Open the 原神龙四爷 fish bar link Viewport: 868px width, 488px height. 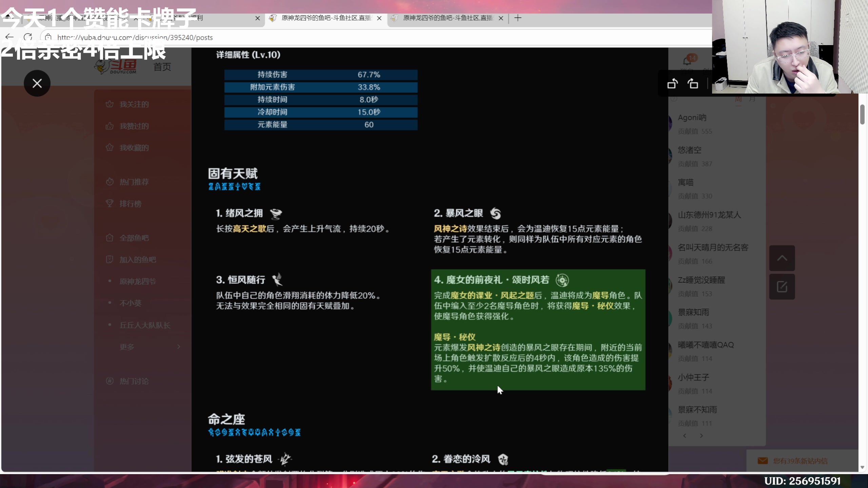137,281
